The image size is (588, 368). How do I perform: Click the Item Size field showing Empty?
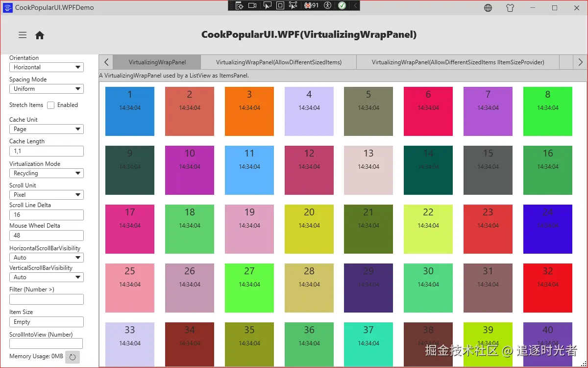click(x=47, y=322)
